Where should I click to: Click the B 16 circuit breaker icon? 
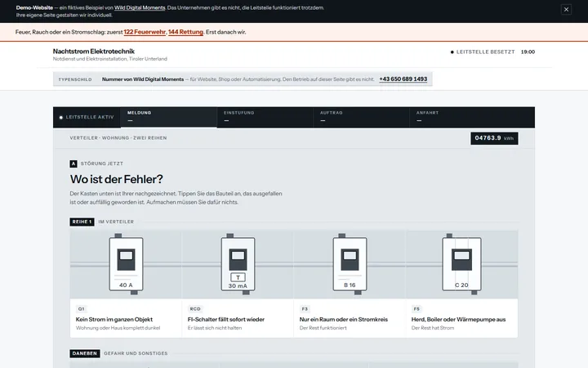350,264
